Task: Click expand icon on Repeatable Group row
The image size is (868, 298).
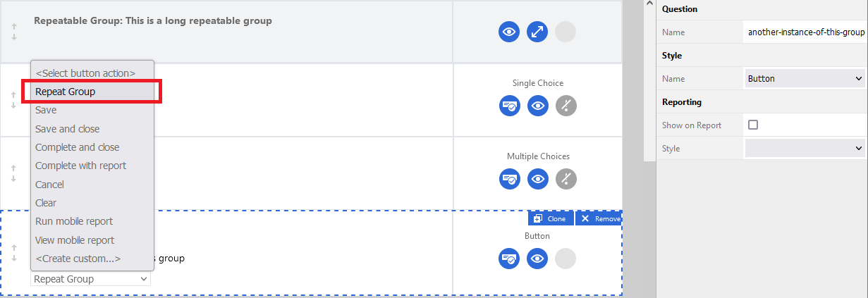Action: pos(538,32)
